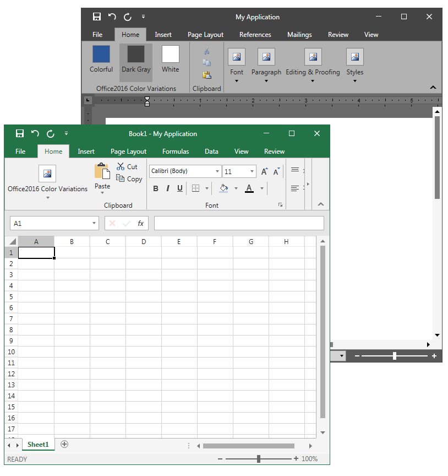
Task: Click the tab selector at ruler's left corner
Action: (88, 100)
